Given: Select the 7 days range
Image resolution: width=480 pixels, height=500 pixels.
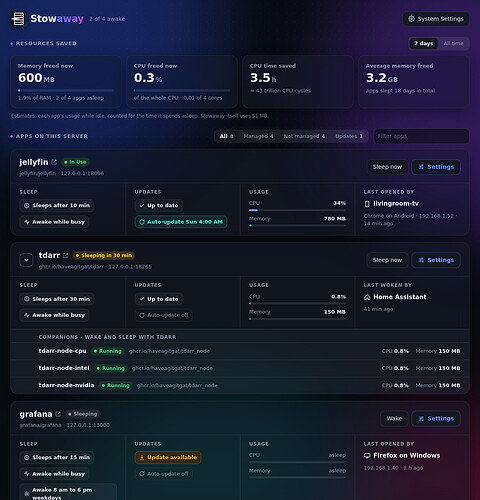Looking at the screenshot, I should (x=424, y=43).
